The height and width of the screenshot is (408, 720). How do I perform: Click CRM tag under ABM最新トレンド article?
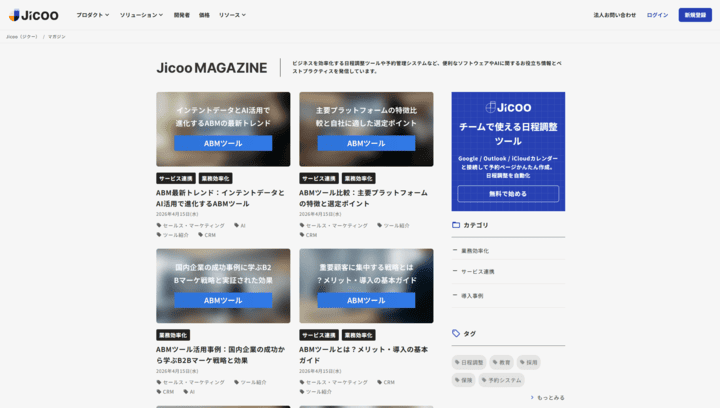coord(207,235)
